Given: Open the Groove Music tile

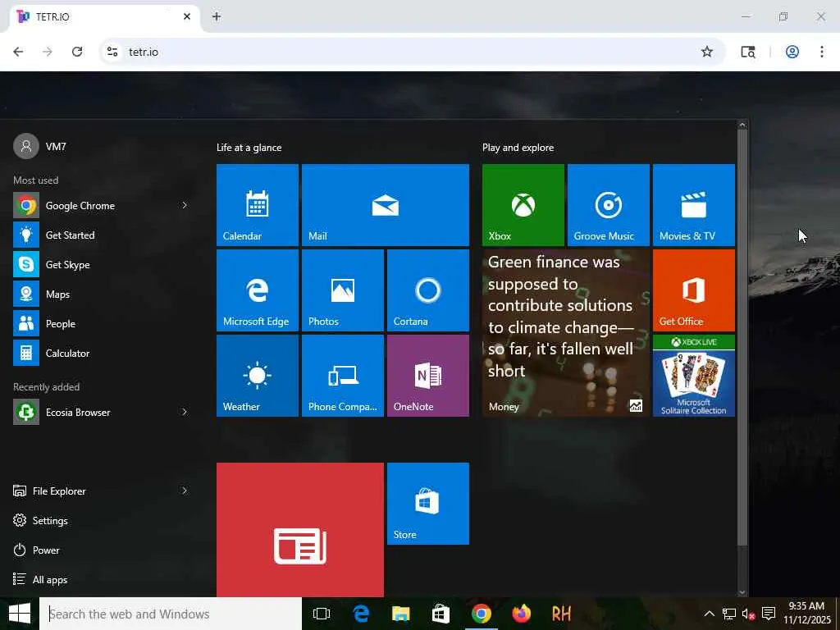Looking at the screenshot, I should coord(608,204).
